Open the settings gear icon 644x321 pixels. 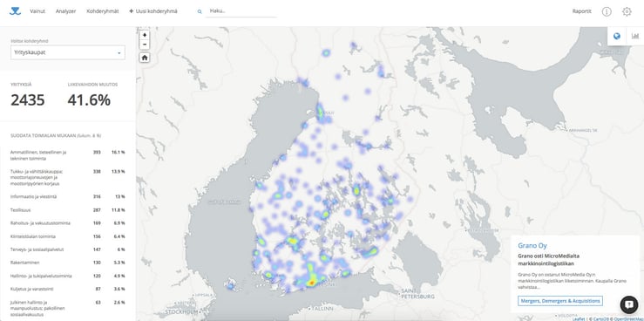[x=627, y=11]
